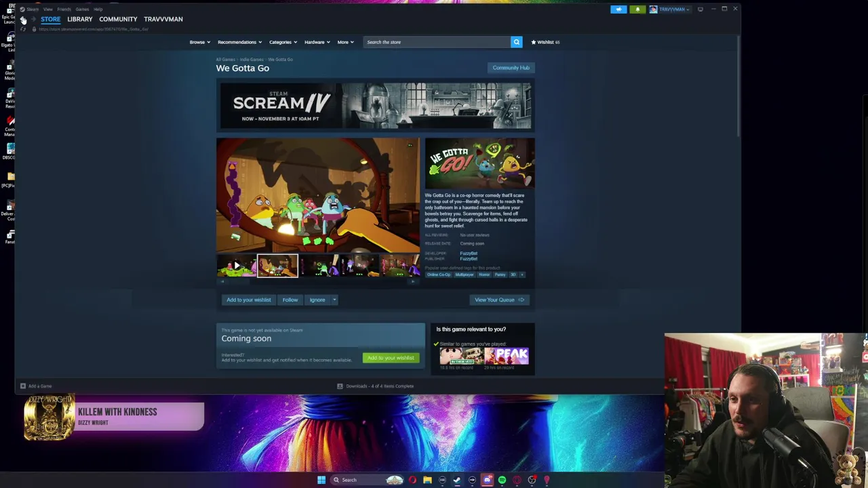Open the TRAVVVMAN profile tab
The width and height of the screenshot is (868, 488).
pos(163,19)
